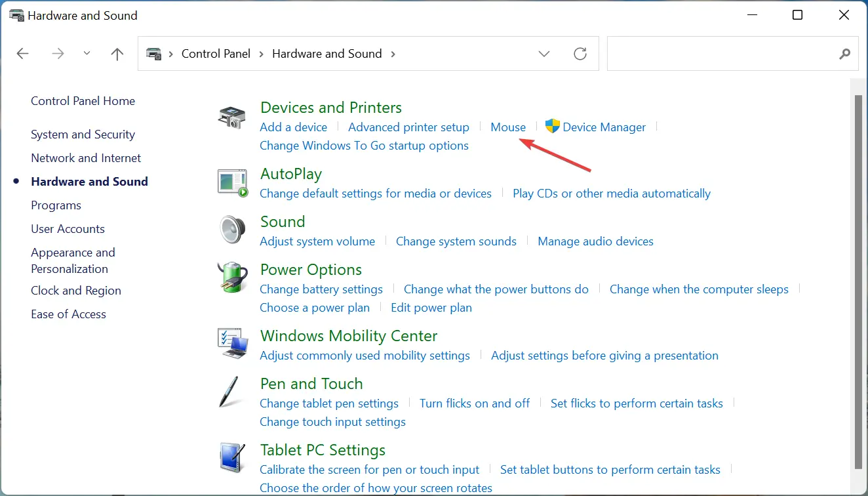Click the Tablet PC Settings icon
The width and height of the screenshot is (868, 496).
pyautogui.click(x=233, y=459)
